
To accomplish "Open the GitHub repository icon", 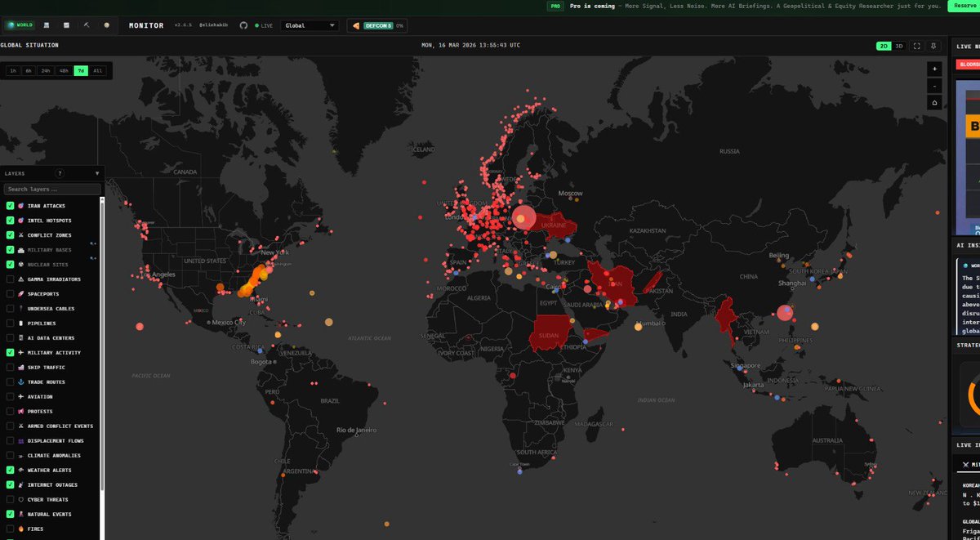I will [x=243, y=25].
